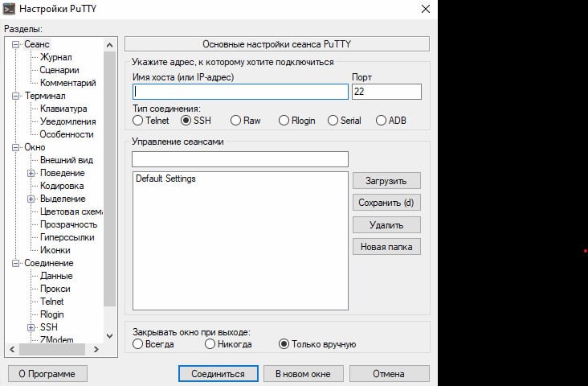
Task: Open the Прозрачность section
Action: coord(68,224)
